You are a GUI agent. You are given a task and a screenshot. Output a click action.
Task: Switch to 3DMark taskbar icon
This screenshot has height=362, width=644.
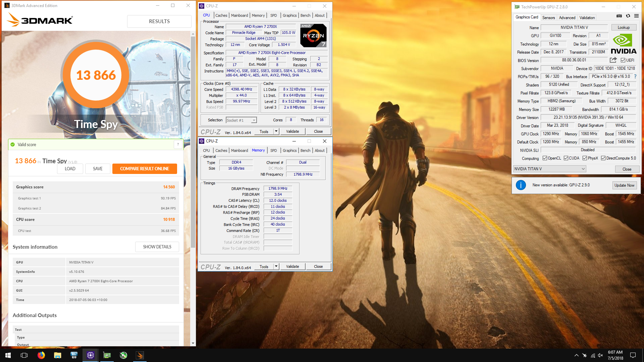point(140,355)
